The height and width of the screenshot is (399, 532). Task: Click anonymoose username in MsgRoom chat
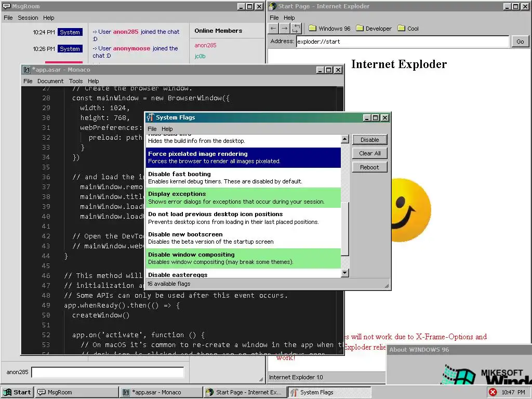(131, 48)
